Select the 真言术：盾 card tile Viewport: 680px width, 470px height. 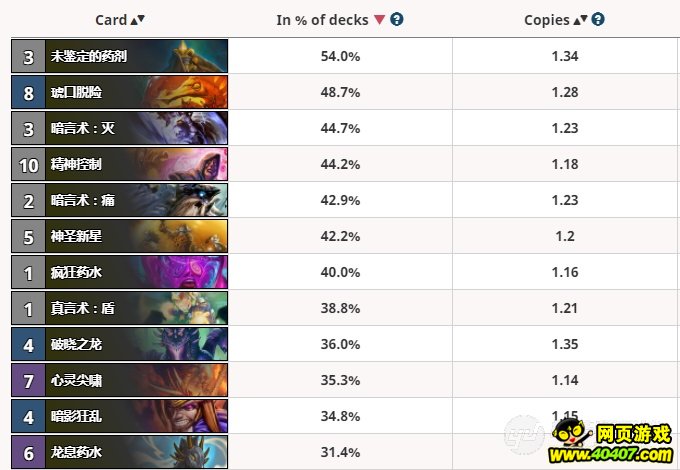pyautogui.click(x=119, y=308)
